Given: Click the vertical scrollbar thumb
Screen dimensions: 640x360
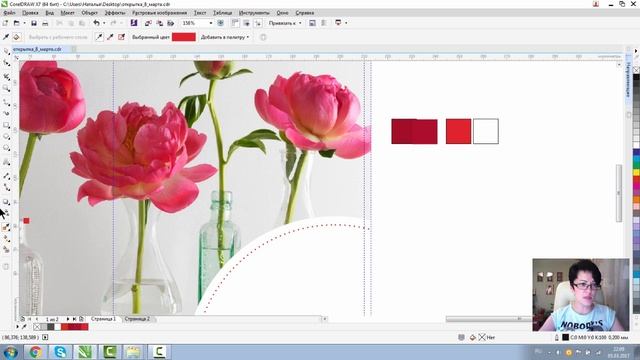Looking at the screenshot, I should (x=619, y=193).
